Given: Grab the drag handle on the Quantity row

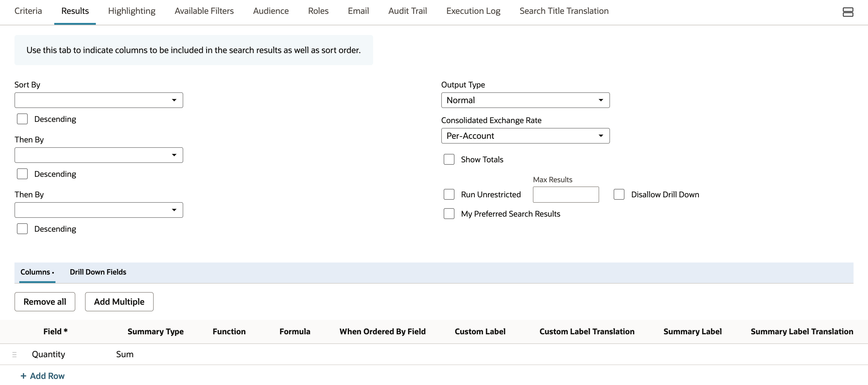Looking at the screenshot, I should point(14,354).
